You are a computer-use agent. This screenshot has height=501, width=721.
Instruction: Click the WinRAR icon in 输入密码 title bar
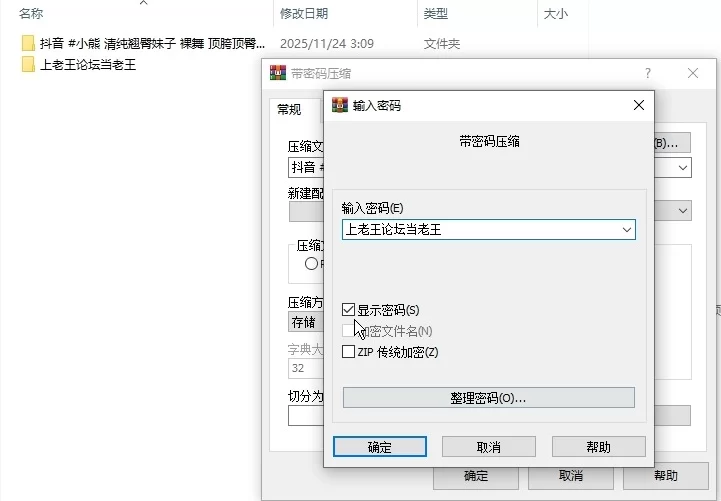pos(340,105)
